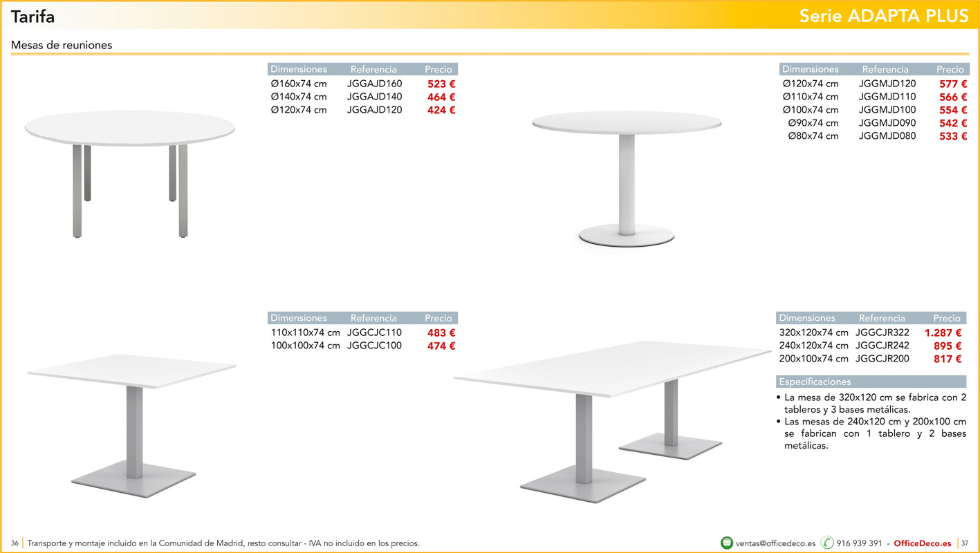Viewport: 980px width, 553px height.
Task: Click the 240x120 cm specification bullet
Action: pyautogui.click(x=871, y=433)
